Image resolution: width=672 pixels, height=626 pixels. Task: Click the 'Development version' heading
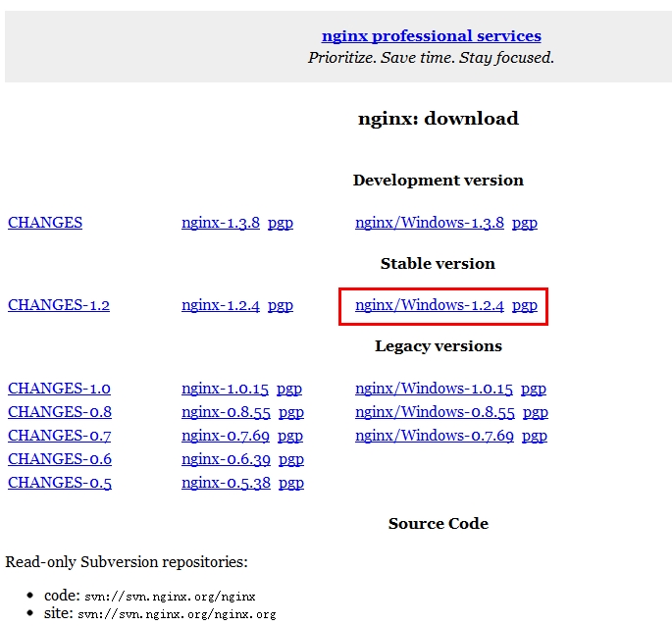(x=438, y=181)
